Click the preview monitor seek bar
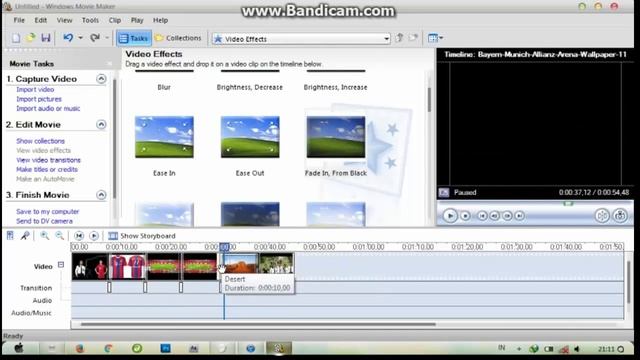Image resolution: width=640 pixels, height=360 pixels. [535, 203]
